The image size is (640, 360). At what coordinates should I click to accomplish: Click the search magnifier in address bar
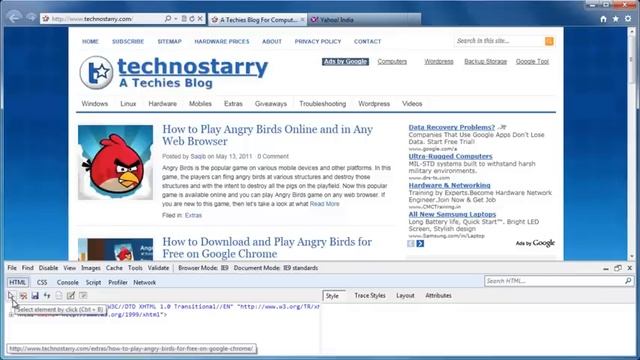click(x=168, y=19)
